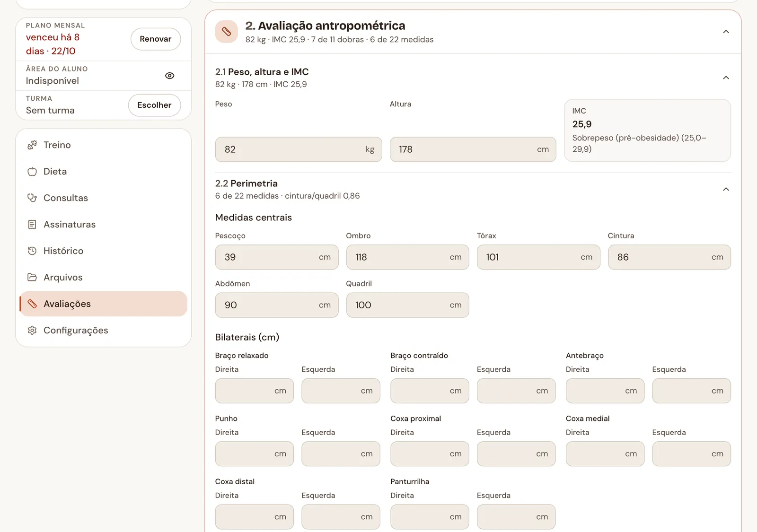This screenshot has width=757, height=532.
Task: Collapse the Perimetria subsection
Action: (726, 189)
